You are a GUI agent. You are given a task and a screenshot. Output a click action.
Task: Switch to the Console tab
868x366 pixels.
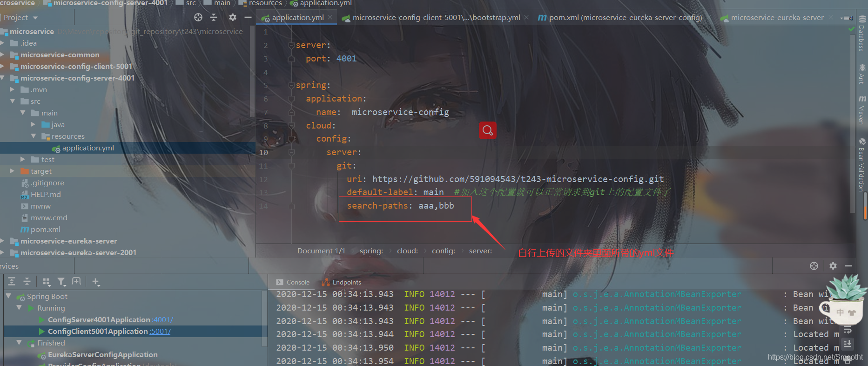(x=293, y=282)
